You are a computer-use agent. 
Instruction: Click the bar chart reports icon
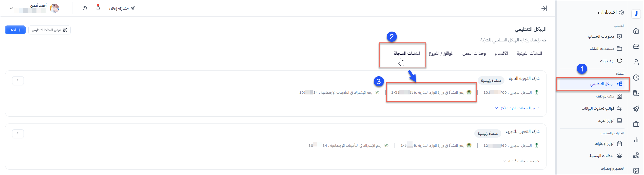[636, 140]
